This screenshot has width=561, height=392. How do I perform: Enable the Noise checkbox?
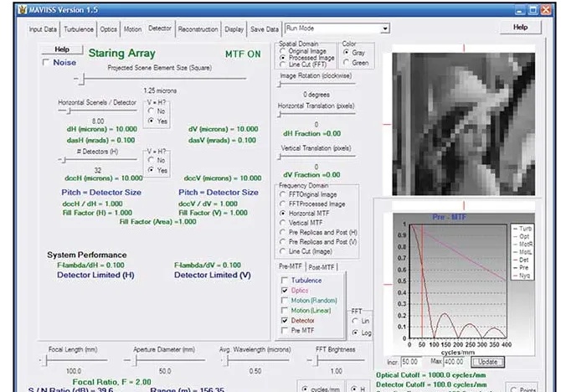[47, 63]
